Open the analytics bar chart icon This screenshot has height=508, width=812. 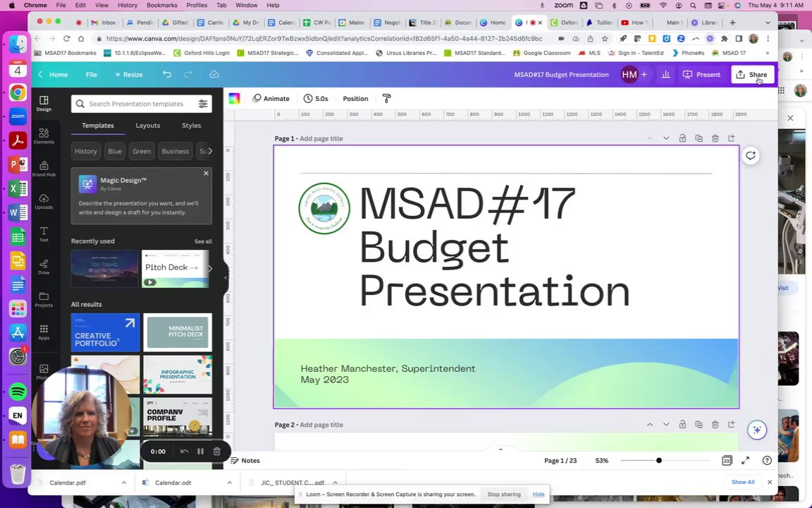666,75
